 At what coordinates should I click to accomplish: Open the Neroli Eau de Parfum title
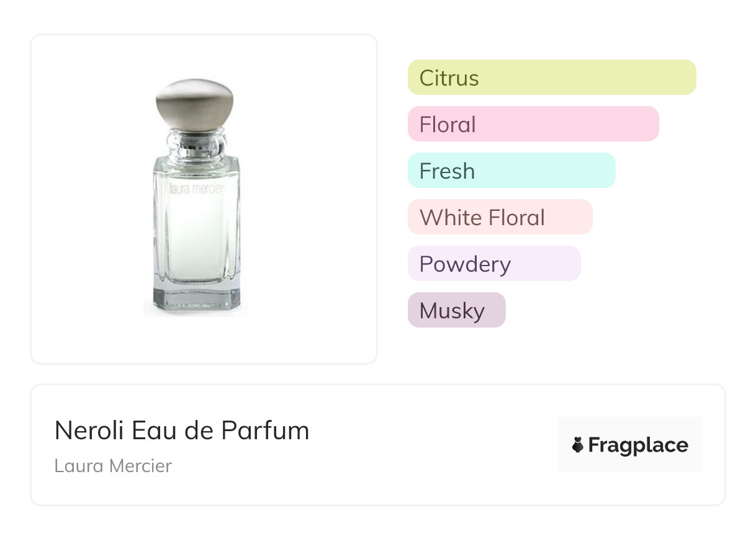(182, 431)
